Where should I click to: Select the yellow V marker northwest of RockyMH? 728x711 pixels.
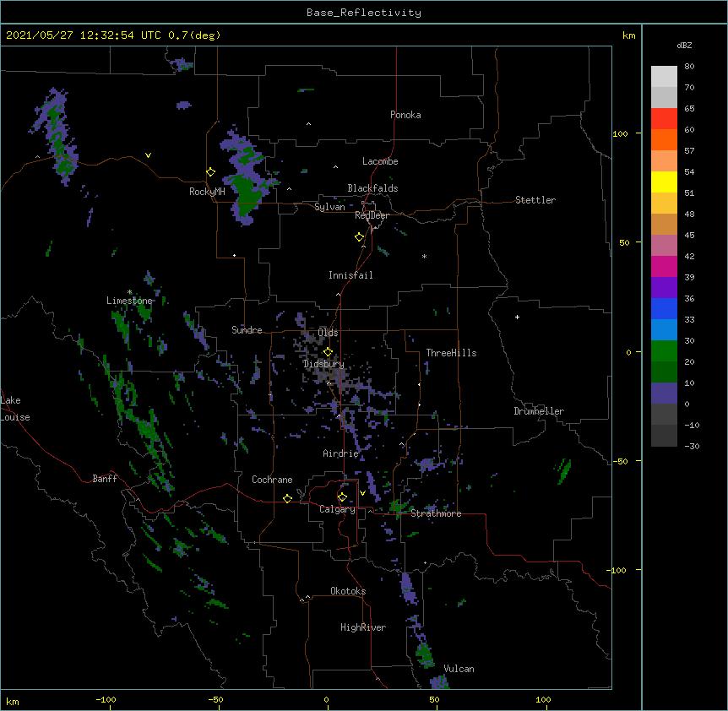(148, 155)
